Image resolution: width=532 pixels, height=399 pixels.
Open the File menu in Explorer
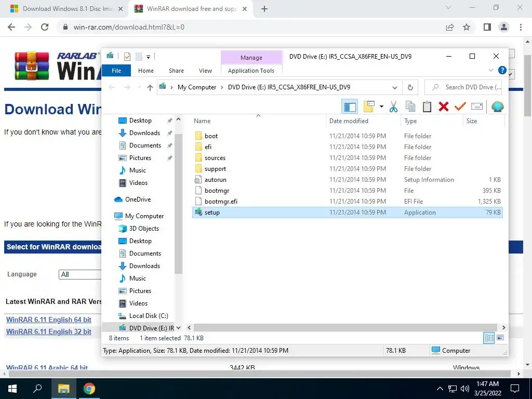(x=116, y=71)
